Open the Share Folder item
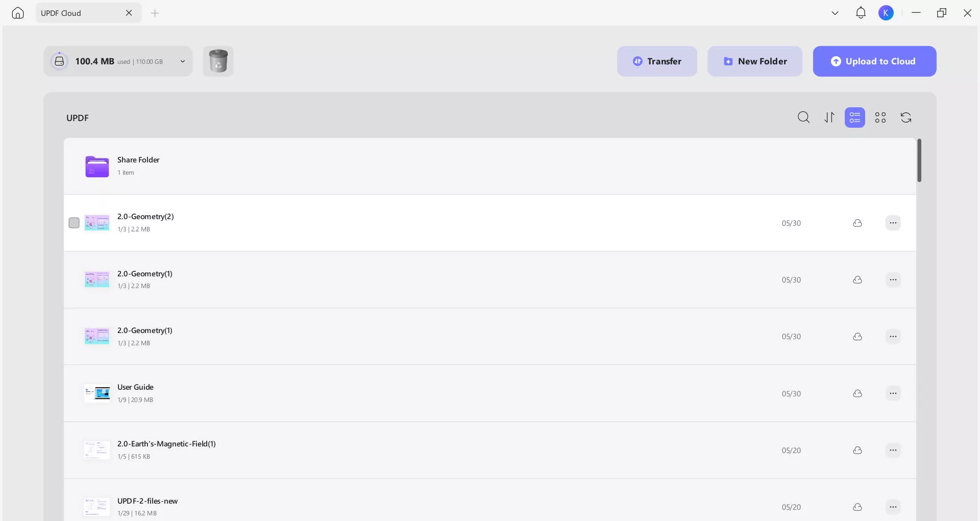Screen dimensions: 980x521 click(138, 160)
